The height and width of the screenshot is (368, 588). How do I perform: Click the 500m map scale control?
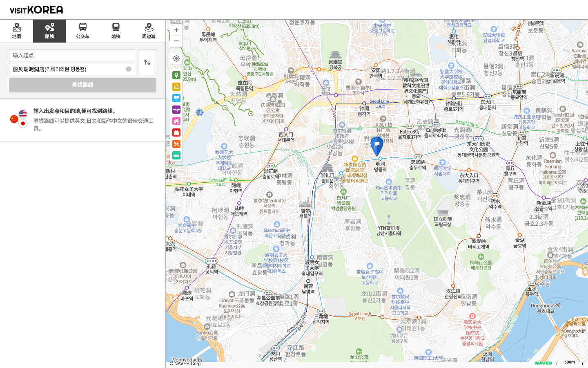[570, 362]
